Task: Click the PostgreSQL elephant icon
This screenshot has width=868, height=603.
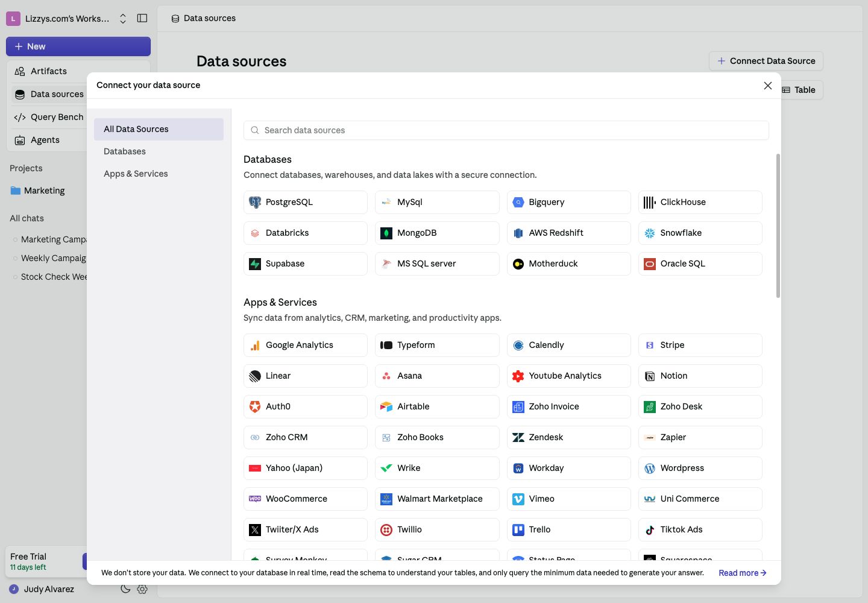Action: point(255,203)
